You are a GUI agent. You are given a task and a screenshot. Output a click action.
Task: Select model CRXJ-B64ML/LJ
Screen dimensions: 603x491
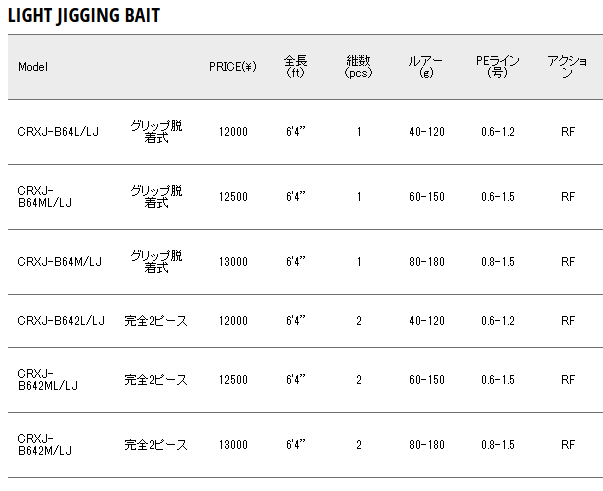point(45,196)
